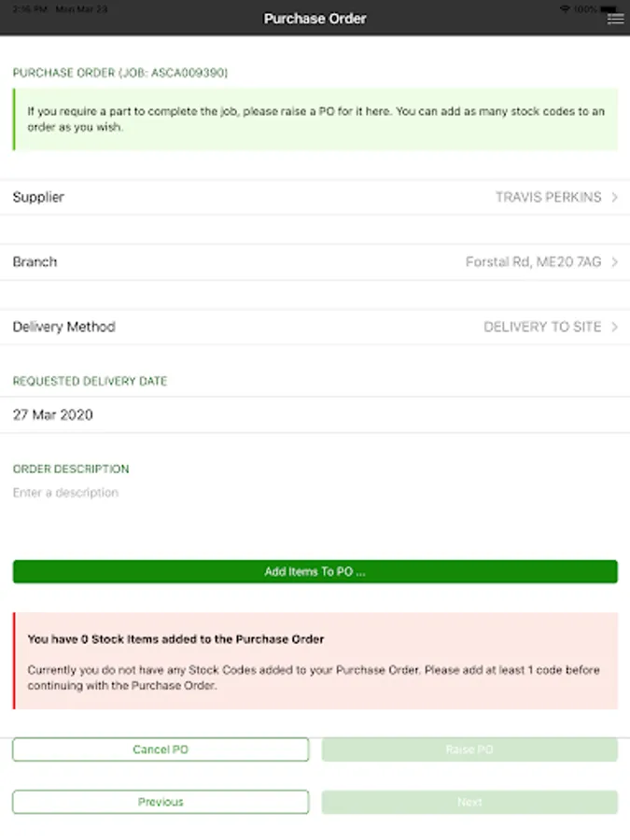Click the Next button
The image size is (630, 840).
[x=469, y=802]
